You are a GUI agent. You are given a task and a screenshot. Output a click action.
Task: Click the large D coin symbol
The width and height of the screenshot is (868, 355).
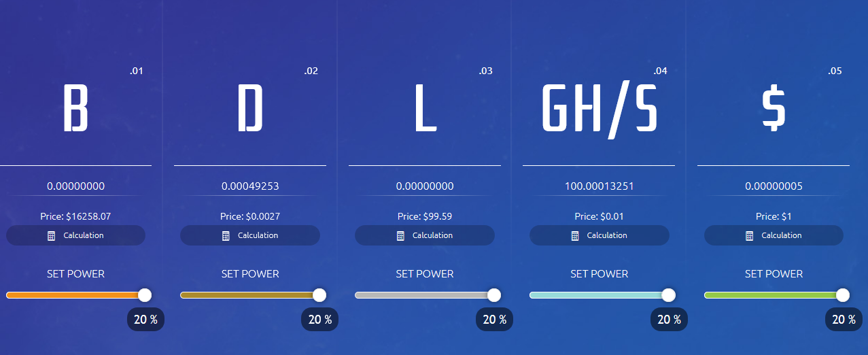tap(250, 108)
